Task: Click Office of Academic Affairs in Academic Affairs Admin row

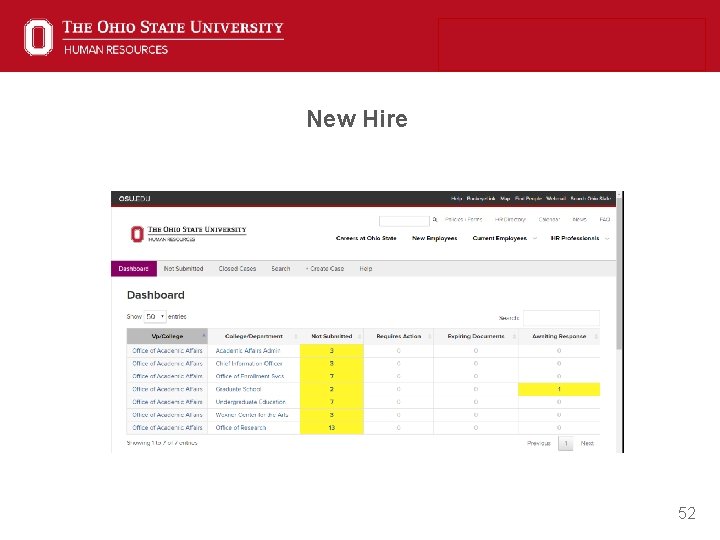Action: [x=167, y=350]
